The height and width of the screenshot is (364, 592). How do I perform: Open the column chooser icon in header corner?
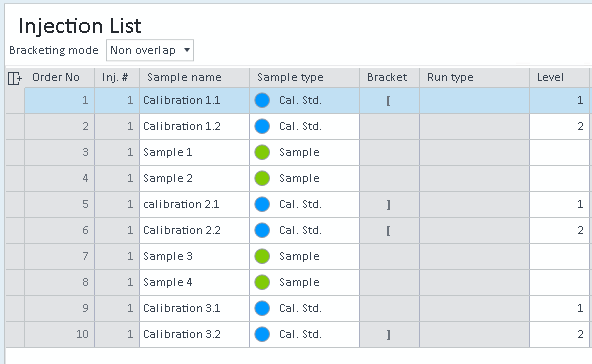[x=15, y=78]
